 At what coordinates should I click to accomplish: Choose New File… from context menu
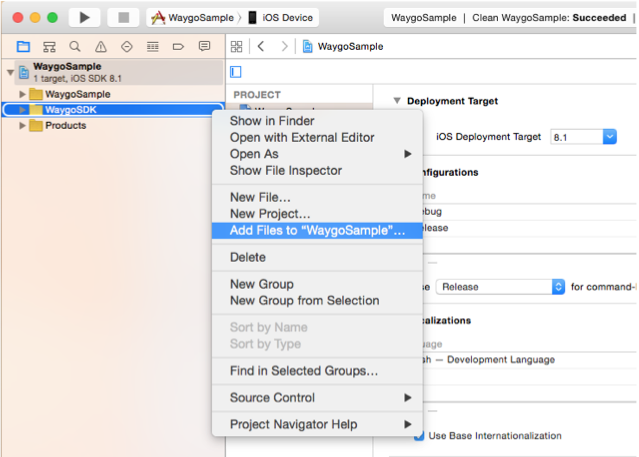317,197
